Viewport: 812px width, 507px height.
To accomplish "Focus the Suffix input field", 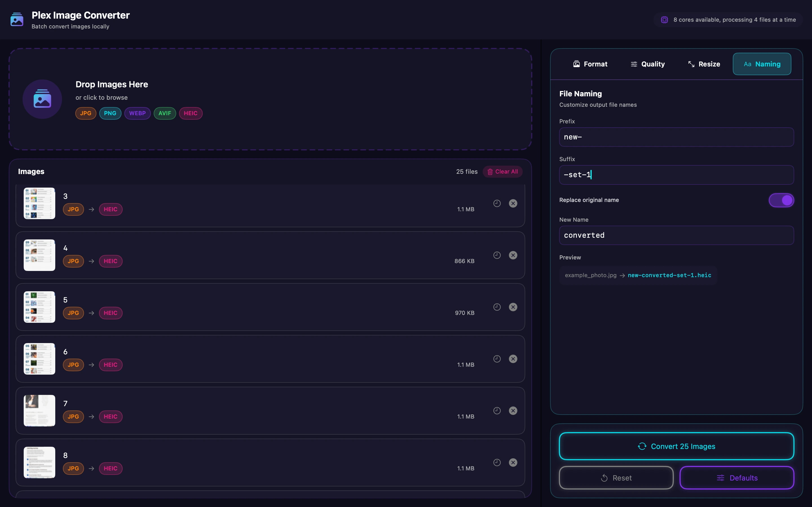I will pos(676,175).
